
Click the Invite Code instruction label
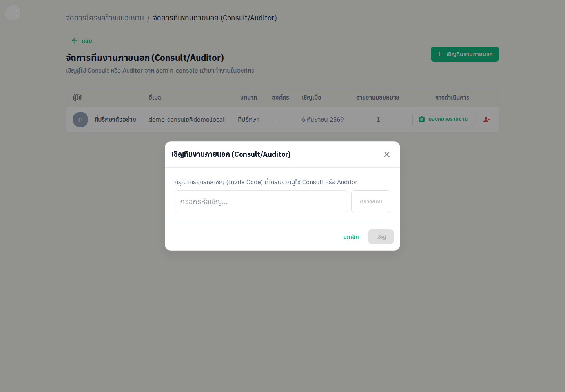click(x=266, y=182)
